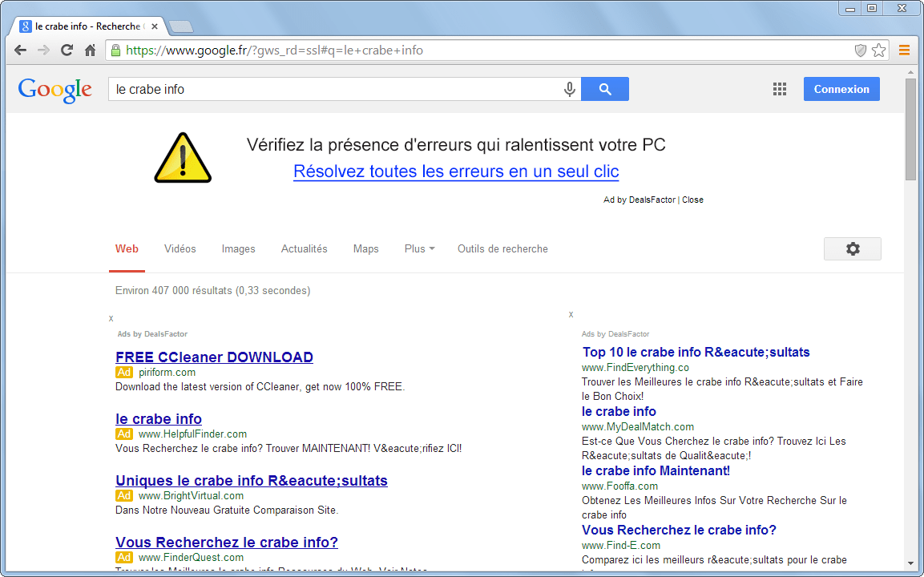The width and height of the screenshot is (924, 577).
Task: Open the HelpfulFinder 'le crabe info' ad link
Action: 159,419
